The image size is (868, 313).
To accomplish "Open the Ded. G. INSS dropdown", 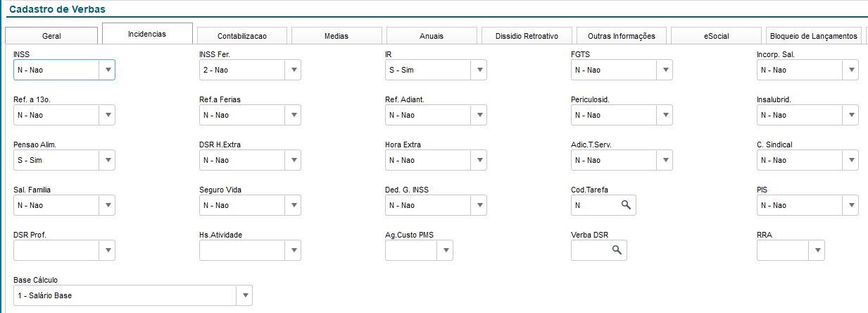I will click(x=479, y=205).
